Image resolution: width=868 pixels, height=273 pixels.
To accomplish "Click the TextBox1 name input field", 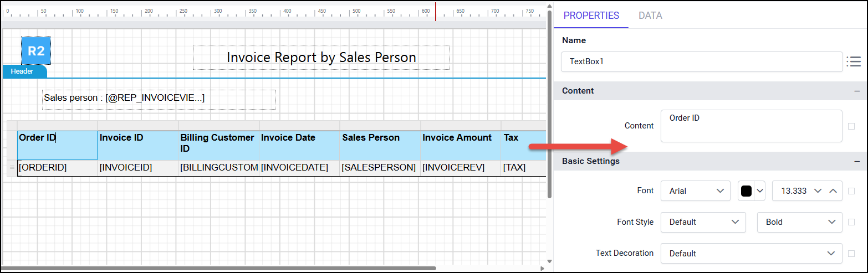I will 701,61.
